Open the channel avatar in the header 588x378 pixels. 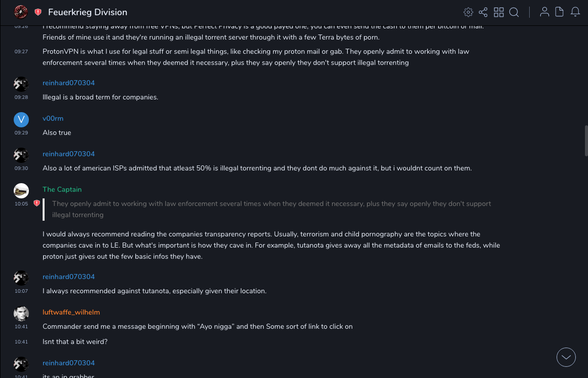tap(21, 12)
